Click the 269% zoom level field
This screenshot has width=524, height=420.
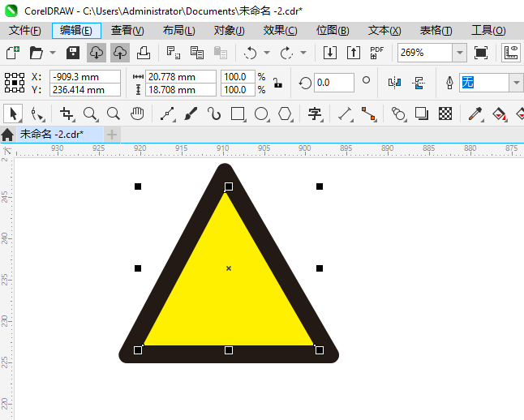pyautogui.click(x=425, y=53)
